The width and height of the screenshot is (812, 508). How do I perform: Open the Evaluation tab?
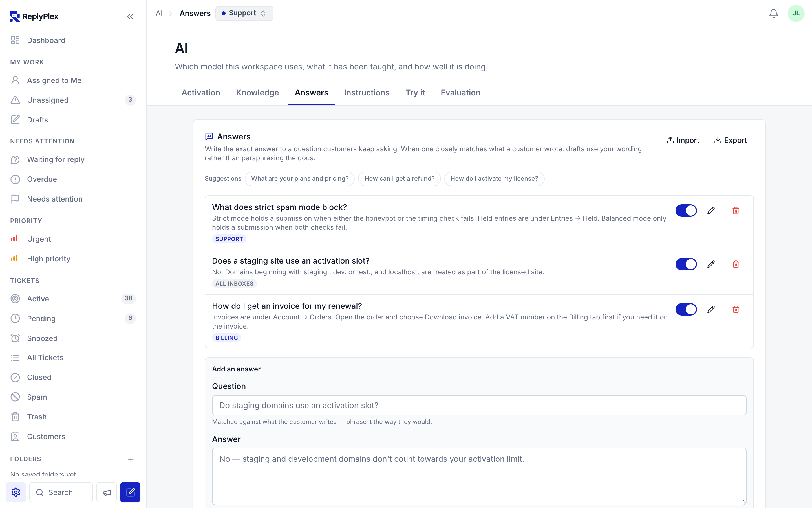pos(460,93)
